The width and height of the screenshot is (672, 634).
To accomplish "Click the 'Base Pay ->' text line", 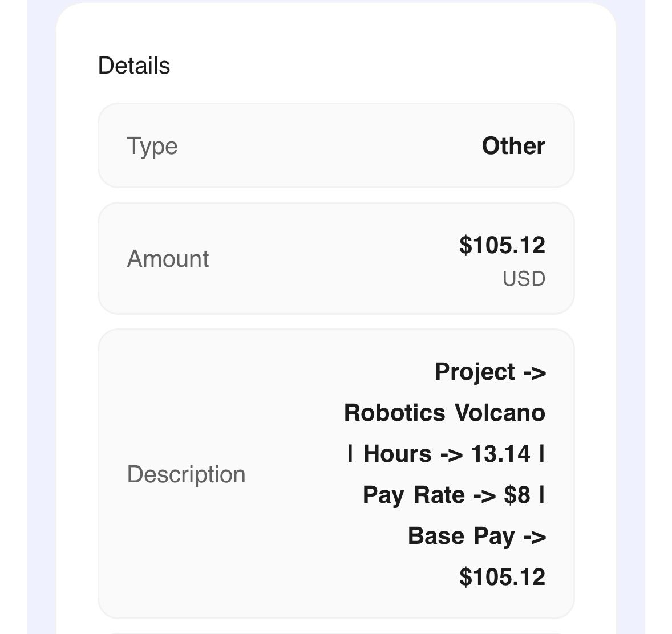I will pyautogui.click(x=476, y=536).
